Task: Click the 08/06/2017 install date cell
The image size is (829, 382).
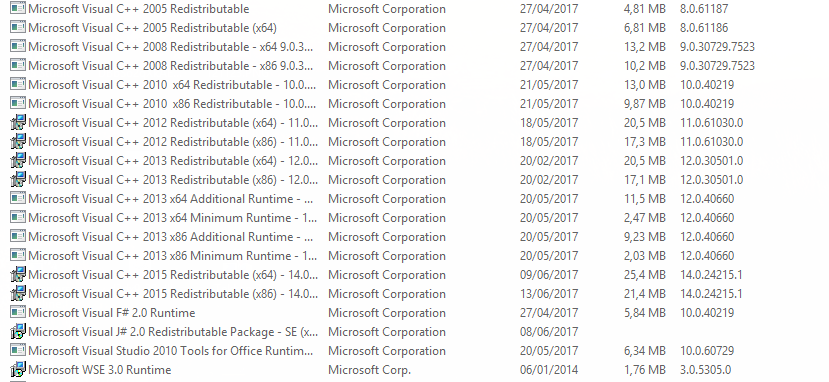Action: pos(549,332)
